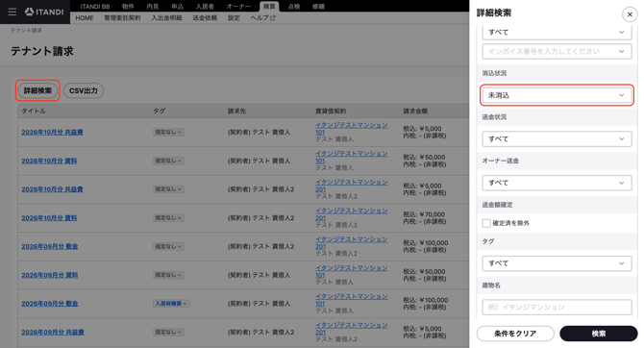This screenshot has width=644, height=348.
Task: Open 2026年09月分 敷金 link tagged 入居時精算
Action: click(50, 304)
